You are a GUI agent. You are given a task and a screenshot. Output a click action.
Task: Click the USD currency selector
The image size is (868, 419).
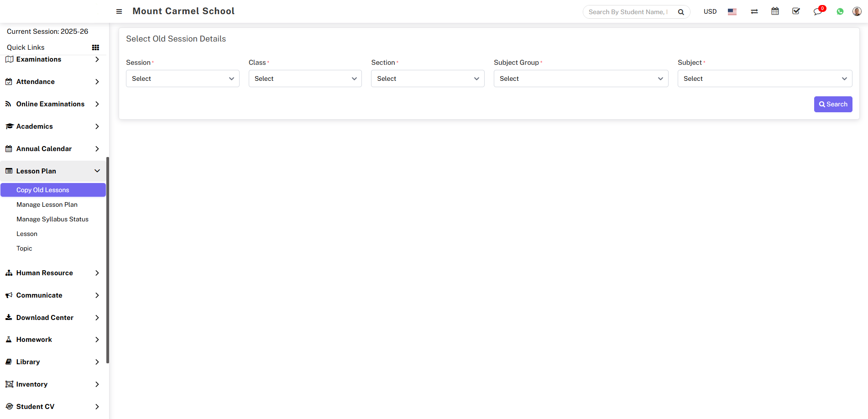click(x=710, y=11)
